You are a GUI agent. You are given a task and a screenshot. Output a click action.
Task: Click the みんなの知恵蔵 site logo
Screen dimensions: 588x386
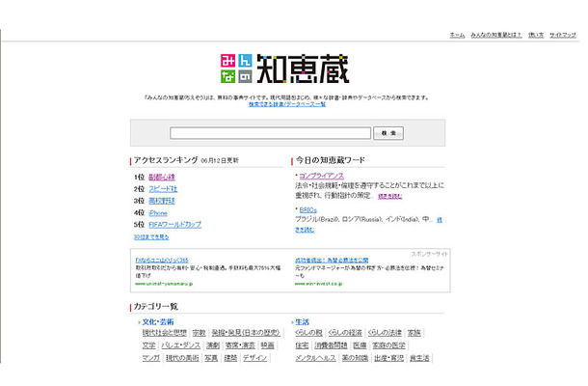(x=285, y=69)
